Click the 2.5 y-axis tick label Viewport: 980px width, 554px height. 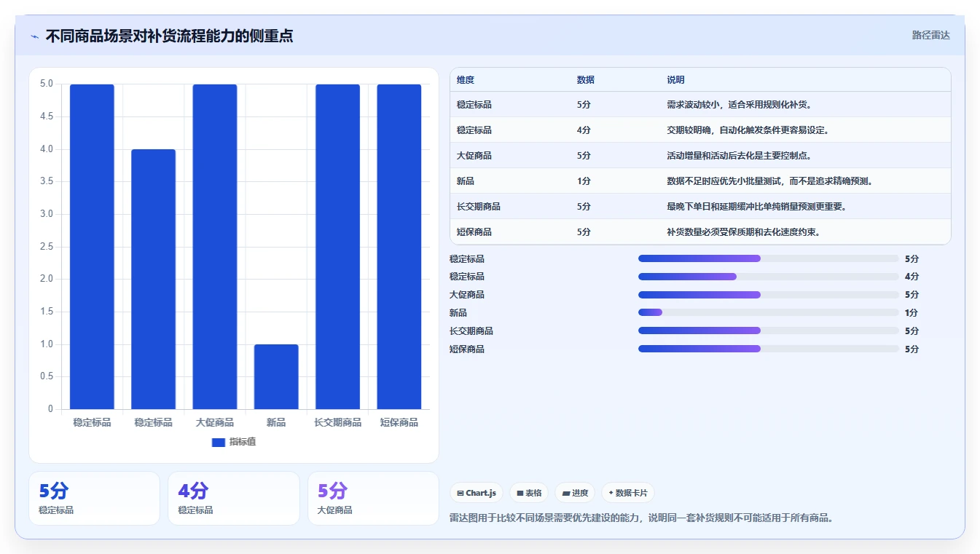(47, 247)
